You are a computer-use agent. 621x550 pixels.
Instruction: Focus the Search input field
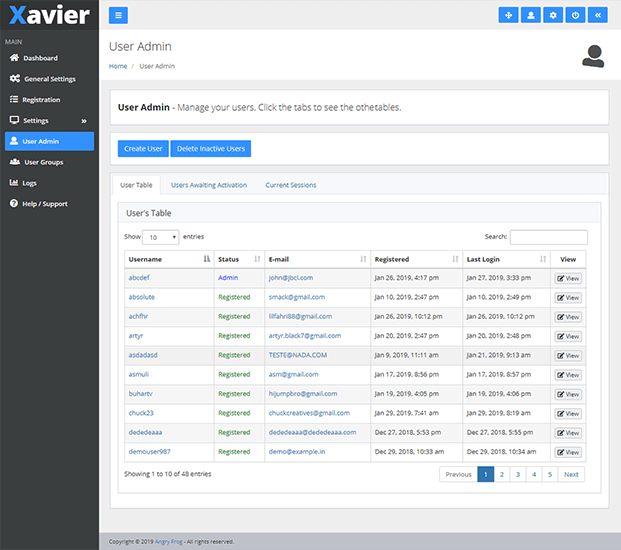(x=549, y=237)
